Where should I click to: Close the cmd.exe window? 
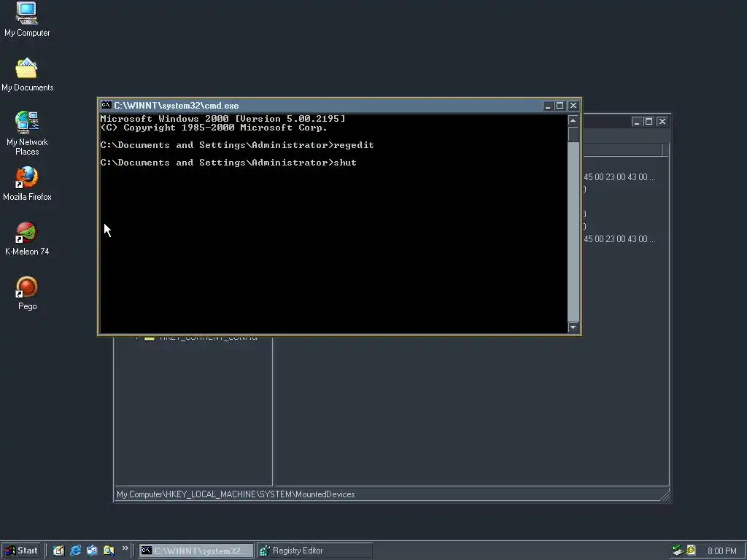pyautogui.click(x=573, y=106)
